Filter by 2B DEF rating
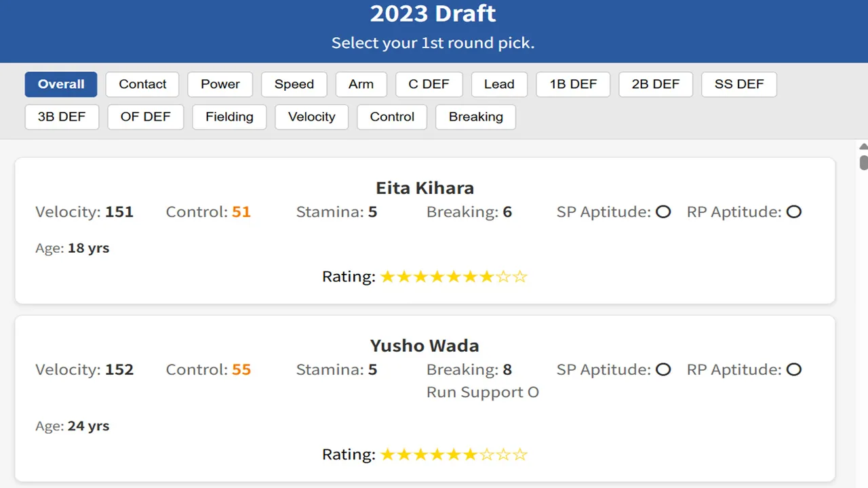 tap(656, 84)
